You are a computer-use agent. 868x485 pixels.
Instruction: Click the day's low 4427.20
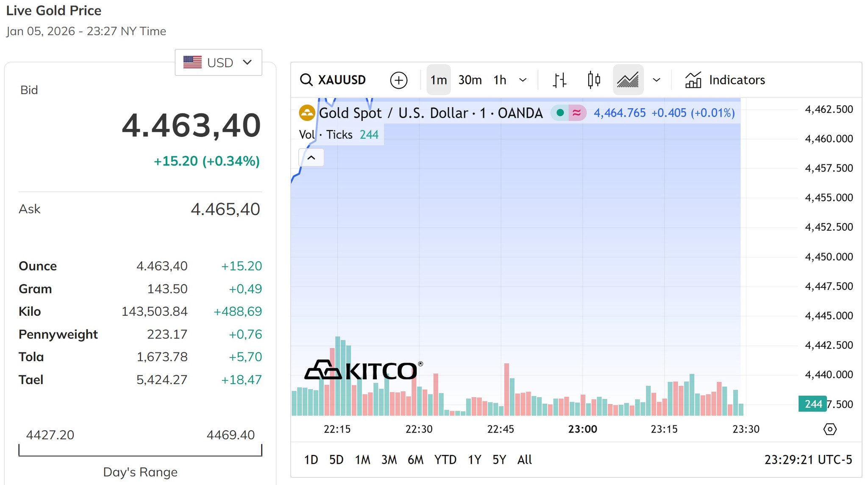pos(50,435)
